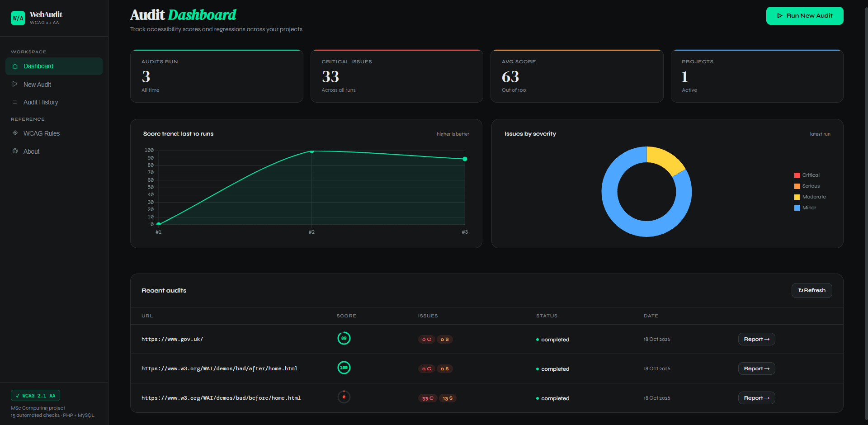Click the 33 C critical issues badge
Screen dimensions: 868x425
click(x=428, y=398)
